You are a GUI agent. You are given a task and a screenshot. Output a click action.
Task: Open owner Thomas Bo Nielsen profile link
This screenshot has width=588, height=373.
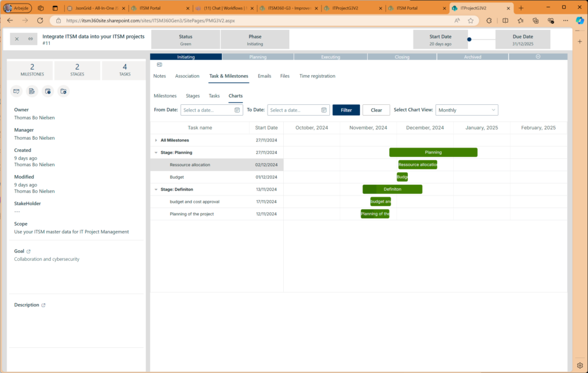pos(34,118)
